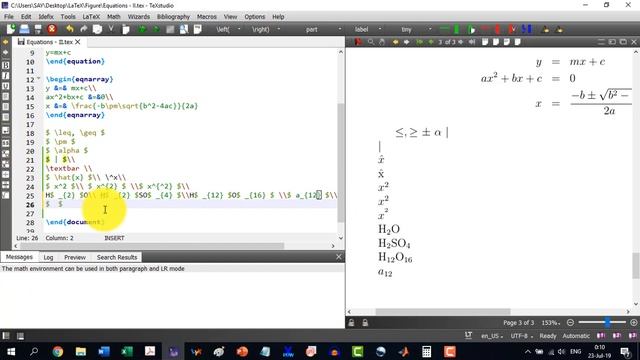
Task: Open the UTF-8 encoding dropdown in status bar
Action: click(522, 336)
